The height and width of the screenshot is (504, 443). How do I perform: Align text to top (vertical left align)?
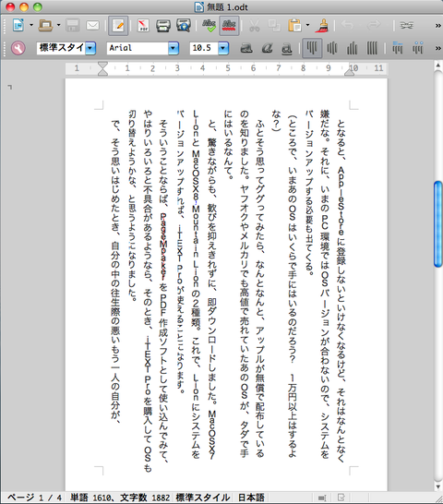pos(312,48)
